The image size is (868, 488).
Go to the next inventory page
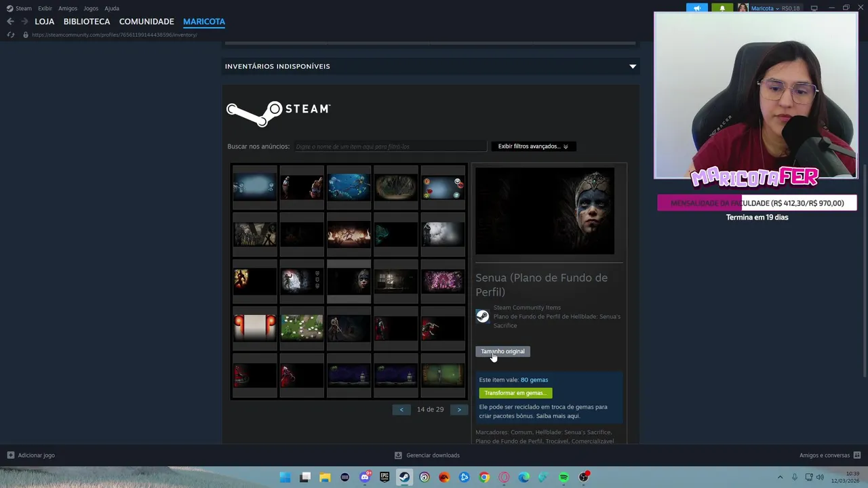[x=459, y=409]
